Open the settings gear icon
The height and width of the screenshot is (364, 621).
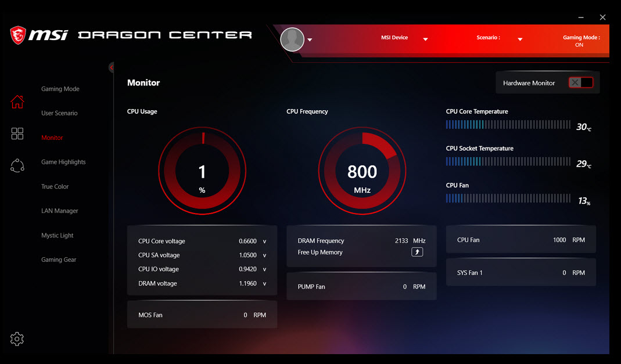[17, 338]
